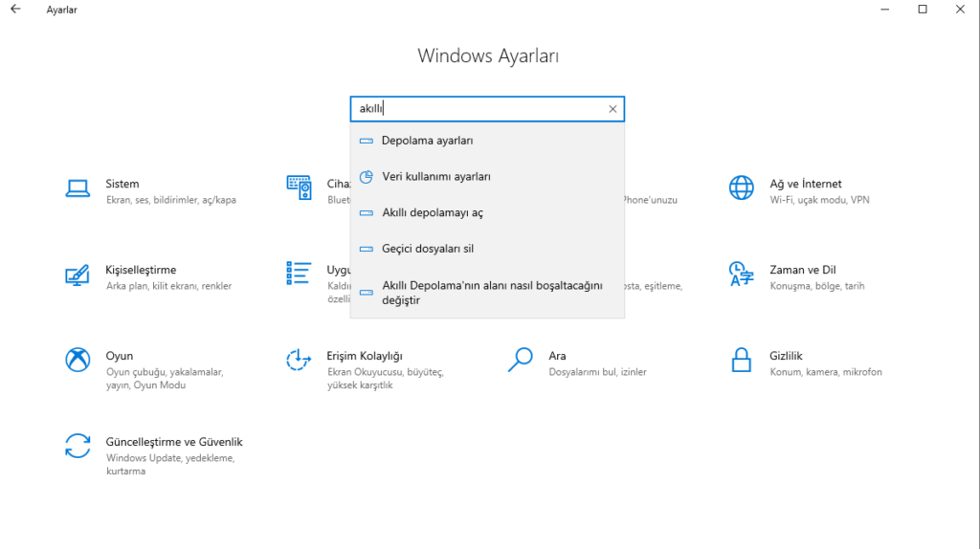This screenshot has height=549, width=980.
Task: Click the text 'Dosyalarımı bul, izinler'
Action: 597,372
